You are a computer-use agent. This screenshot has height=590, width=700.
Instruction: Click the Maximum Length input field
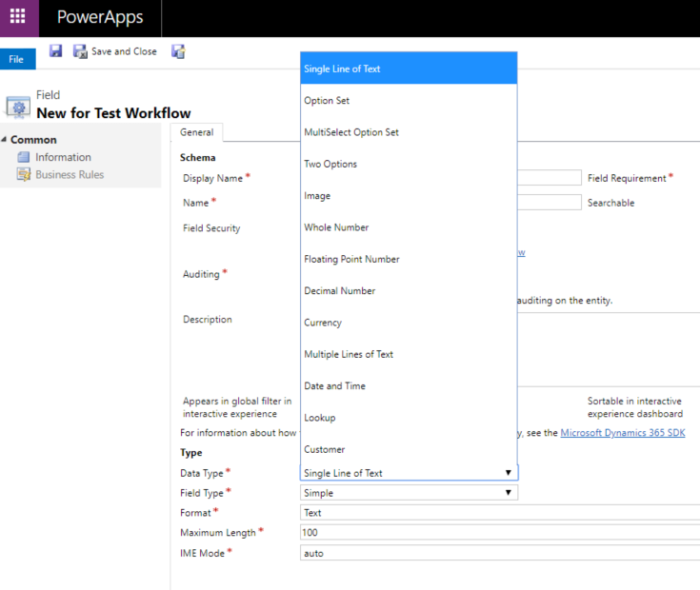click(x=500, y=533)
